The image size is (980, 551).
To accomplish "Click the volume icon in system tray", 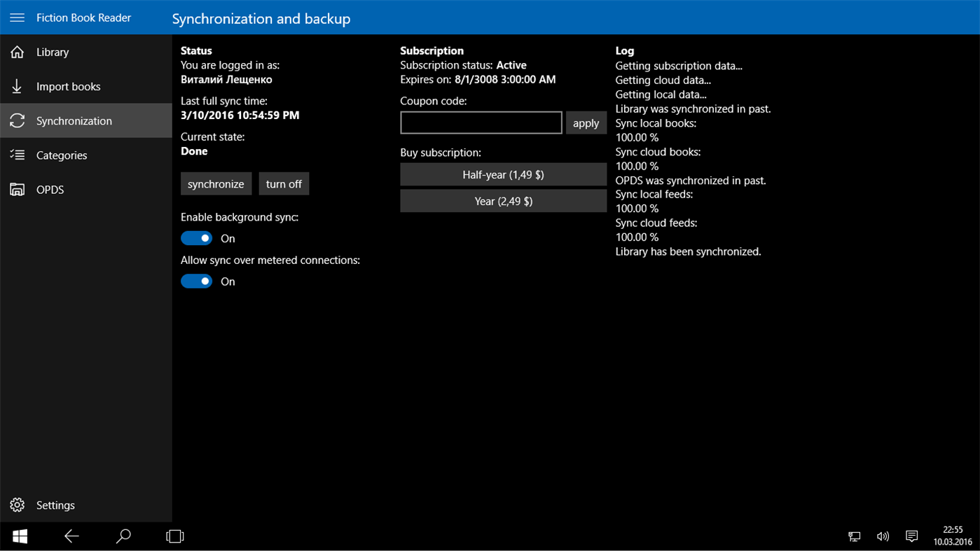I will pyautogui.click(x=883, y=536).
